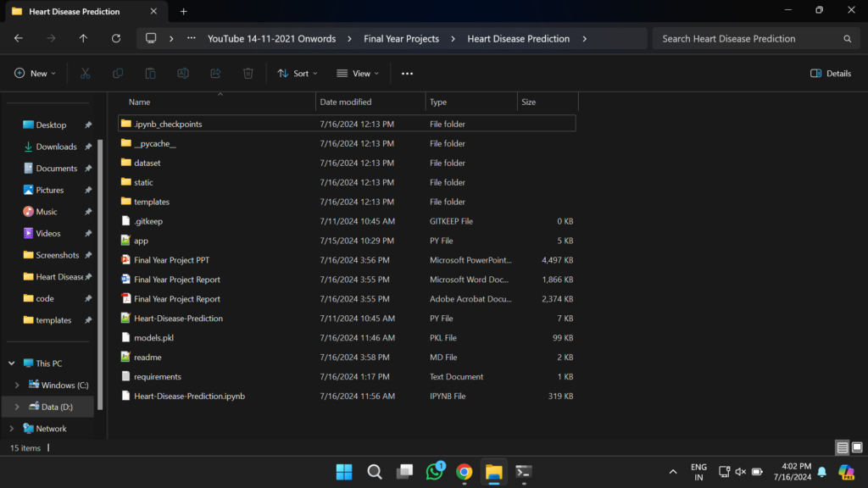Open the Google Chrome taskbar icon
Image resolution: width=868 pixels, height=488 pixels.
(464, 472)
